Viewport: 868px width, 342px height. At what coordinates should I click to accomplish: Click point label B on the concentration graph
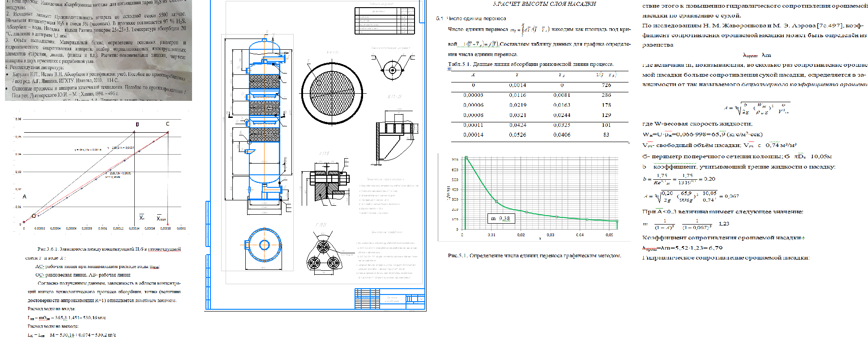pyautogui.click(x=137, y=124)
